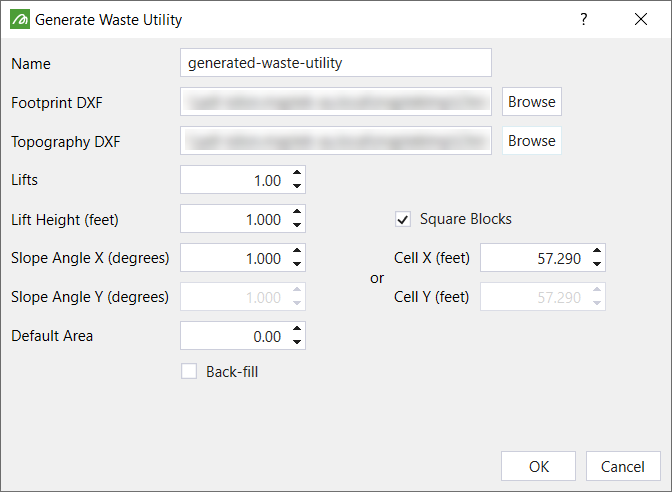Browse for the Footprint DXF file
672x492 pixels.
[531, 102]
